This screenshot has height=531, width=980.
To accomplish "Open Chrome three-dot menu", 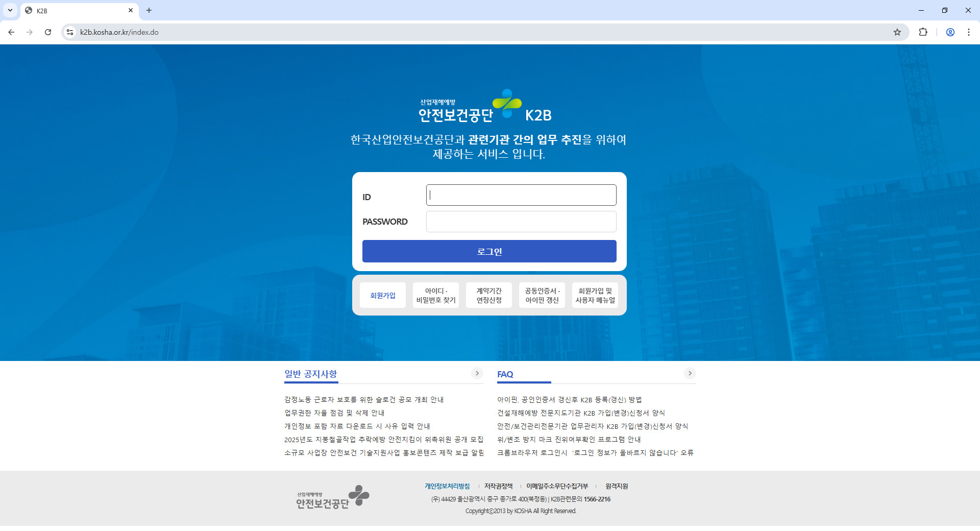I will coord(969,32).
